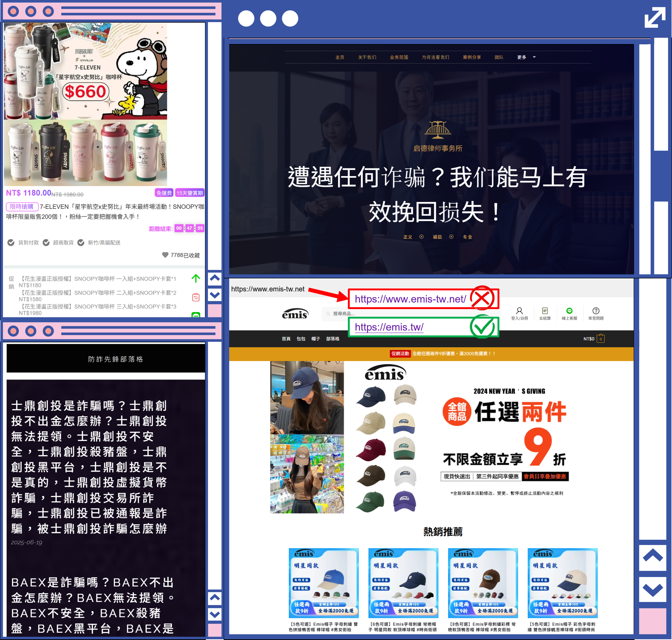This screenshot has height=640, width=672.
Task: Open 业务范围 menu item
Action: coord(399,57)
